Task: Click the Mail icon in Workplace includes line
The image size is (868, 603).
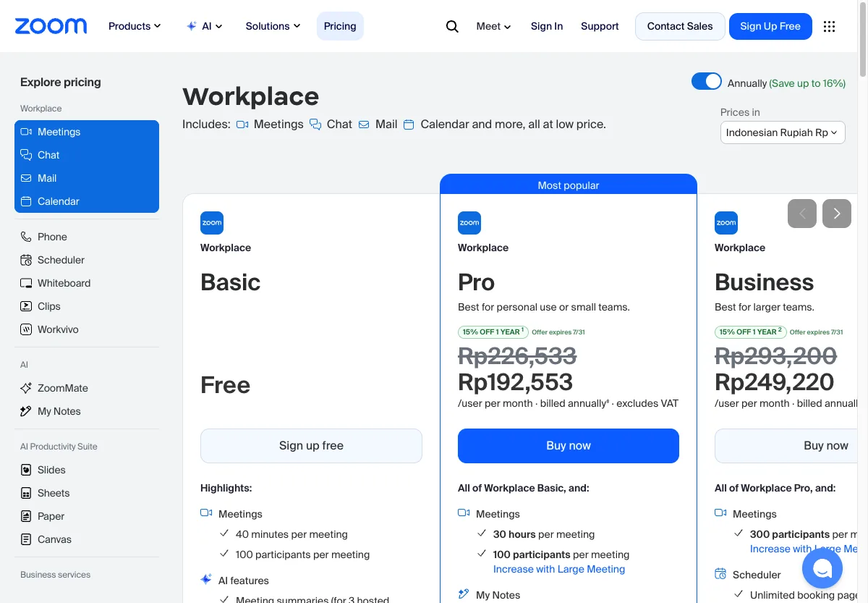Action: click(364, 125)
